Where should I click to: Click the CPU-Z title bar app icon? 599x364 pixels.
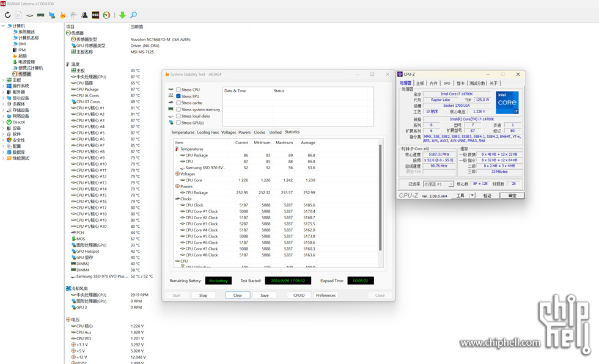(400, 75)
